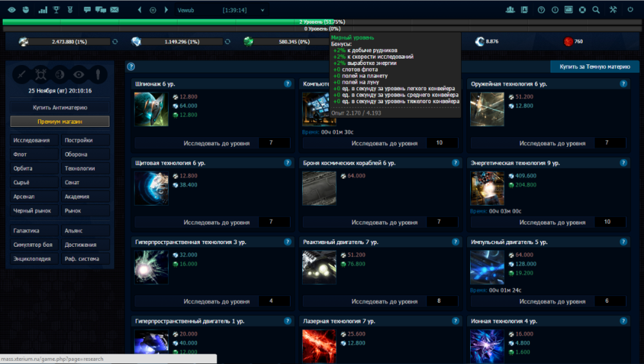The image size is (644, 364).
Task: Click the rocket missile indicator icon
Action: click(x=98, y=74)
